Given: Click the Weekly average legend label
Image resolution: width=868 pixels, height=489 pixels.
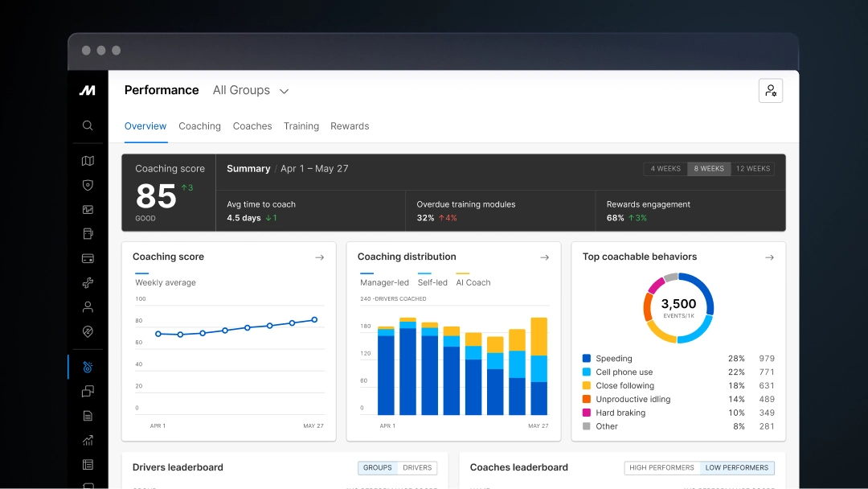Looking at the screenshot, I should [x=166, y=282].
